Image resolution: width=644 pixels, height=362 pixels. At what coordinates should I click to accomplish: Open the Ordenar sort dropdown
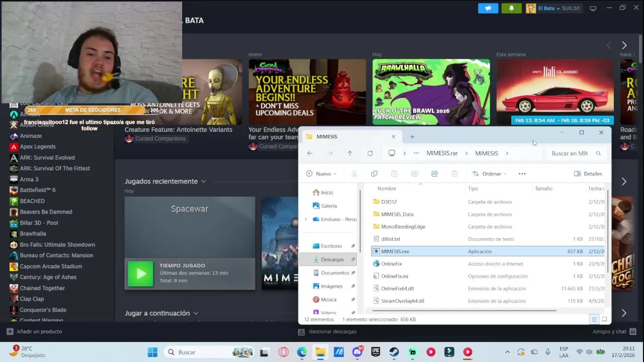click(490, 174)
